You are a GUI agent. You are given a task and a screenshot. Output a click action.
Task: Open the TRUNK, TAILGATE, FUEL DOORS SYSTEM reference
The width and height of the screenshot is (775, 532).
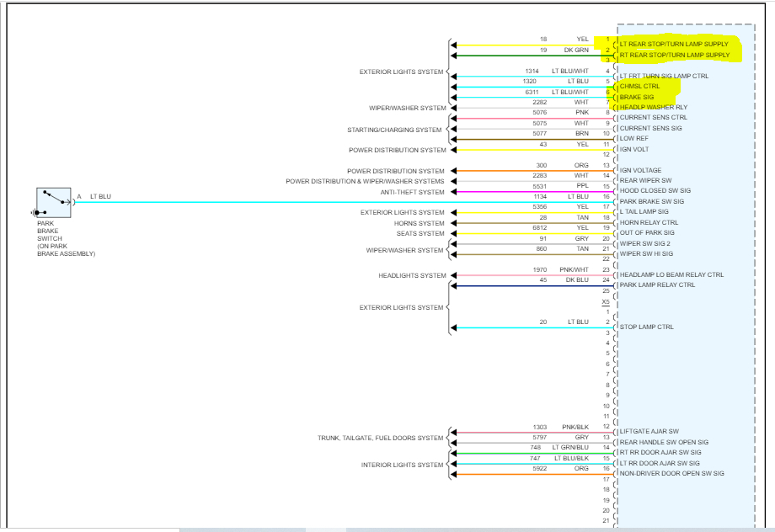tap(380, 438)
